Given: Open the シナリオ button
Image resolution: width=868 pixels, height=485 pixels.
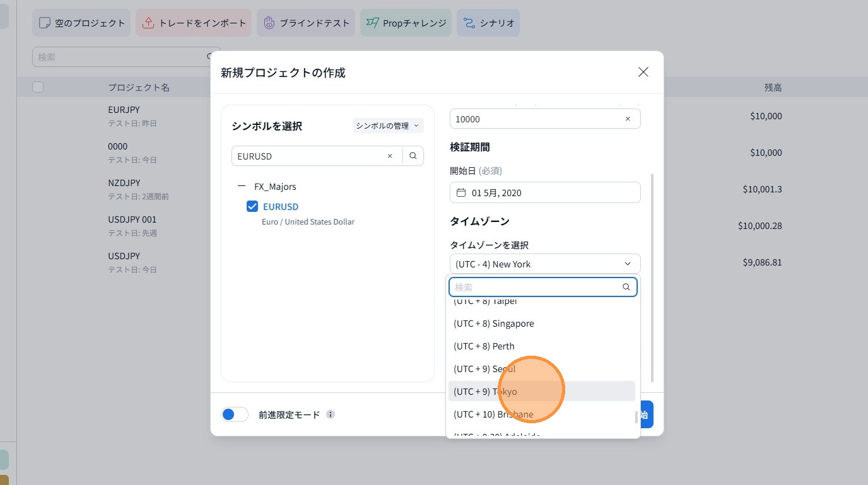Looking at the screenshot, I should click(x=488, y=23).
